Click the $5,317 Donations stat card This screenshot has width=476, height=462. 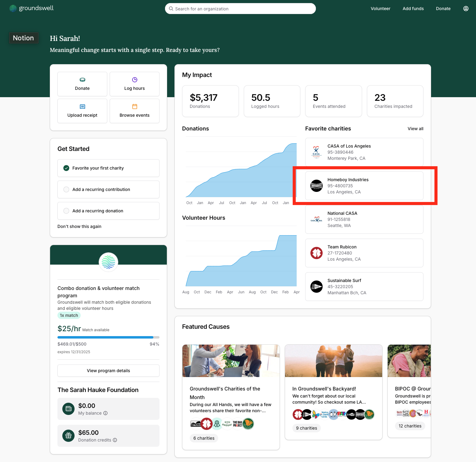[x=211, y=101]
